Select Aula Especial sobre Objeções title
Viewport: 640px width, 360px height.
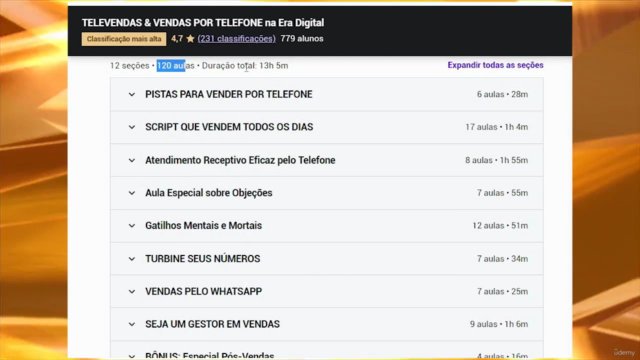(209, 193)
